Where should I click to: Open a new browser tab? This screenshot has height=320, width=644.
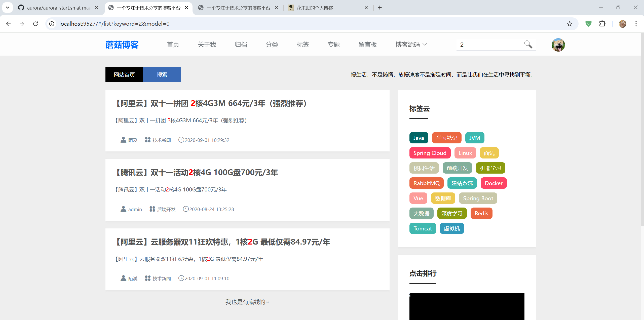380,8
